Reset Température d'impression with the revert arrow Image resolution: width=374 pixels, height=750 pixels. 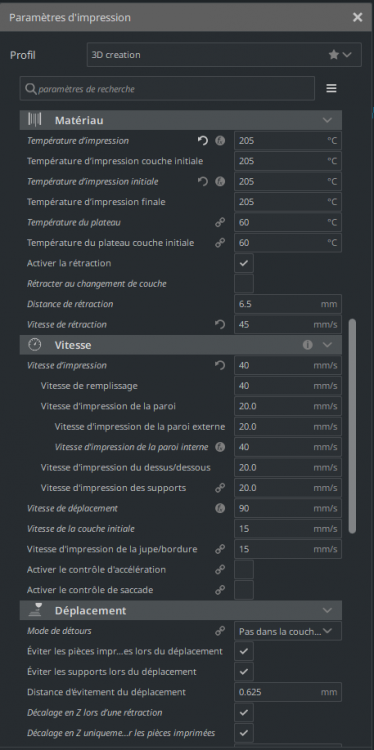(x=203, y=141)
